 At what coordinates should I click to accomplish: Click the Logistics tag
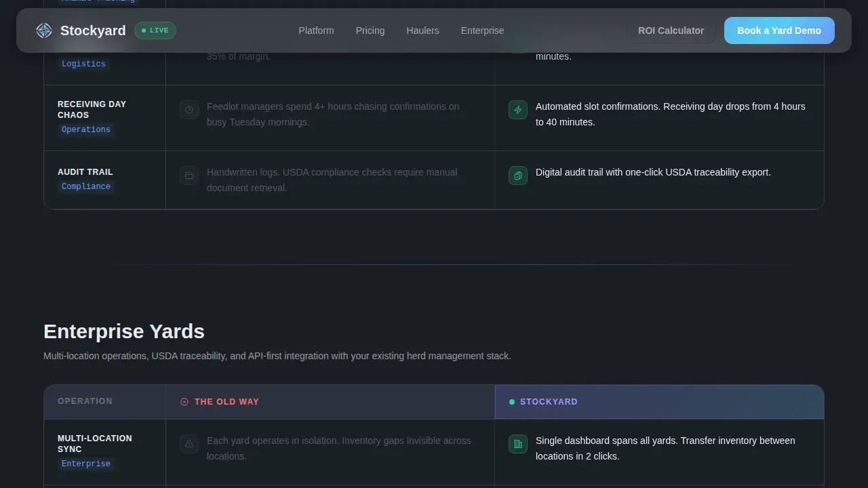pyautogui.click(x=83, y=64)
